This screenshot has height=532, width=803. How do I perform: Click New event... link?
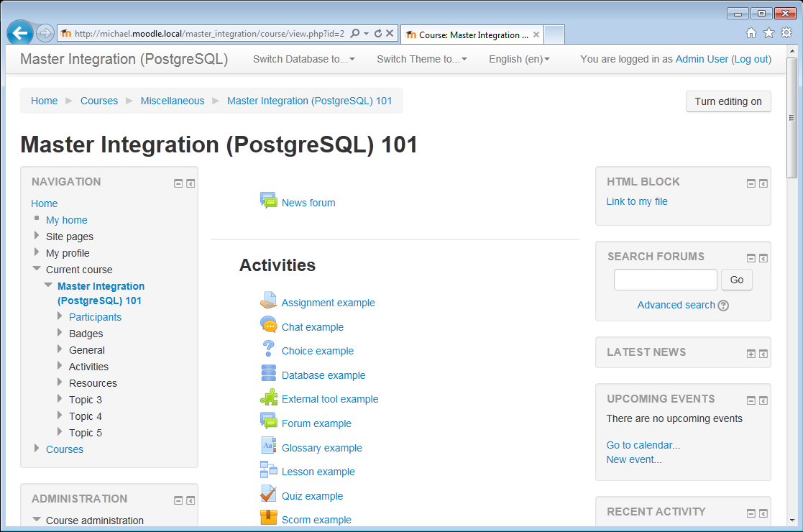click(634, 459)
